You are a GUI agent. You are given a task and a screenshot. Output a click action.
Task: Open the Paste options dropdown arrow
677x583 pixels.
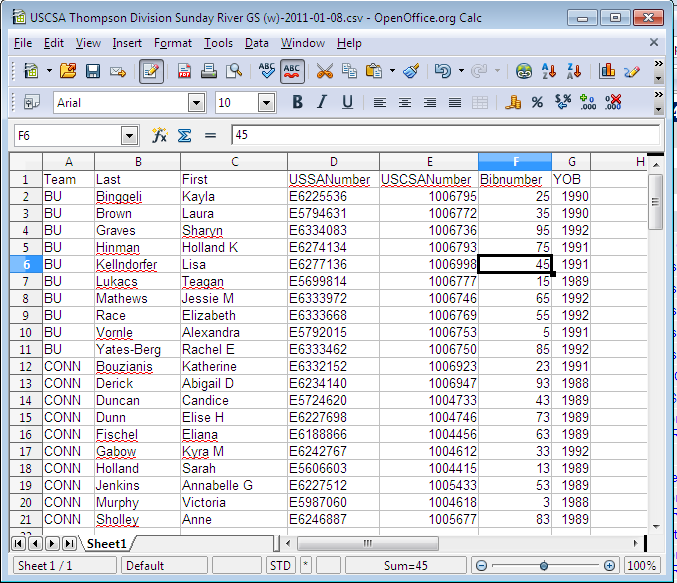(392, 71)
